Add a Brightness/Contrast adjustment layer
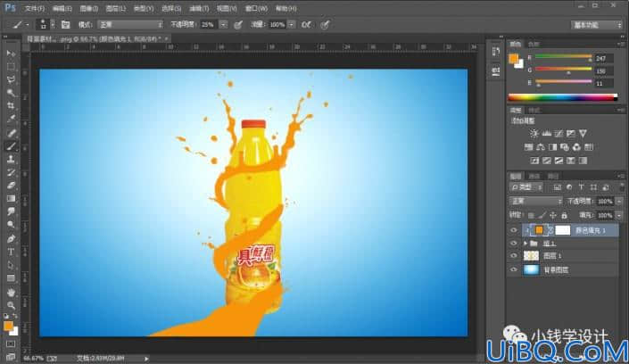 click(534, 133)
